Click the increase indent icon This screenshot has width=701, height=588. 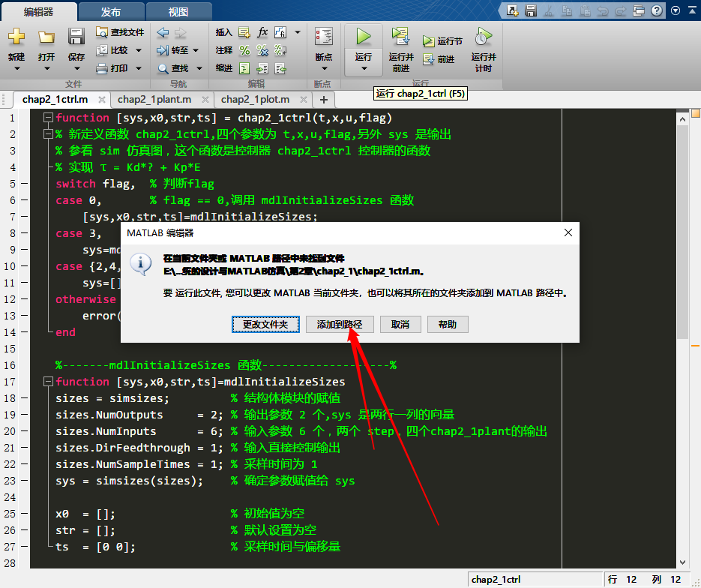tap(262, 68)
